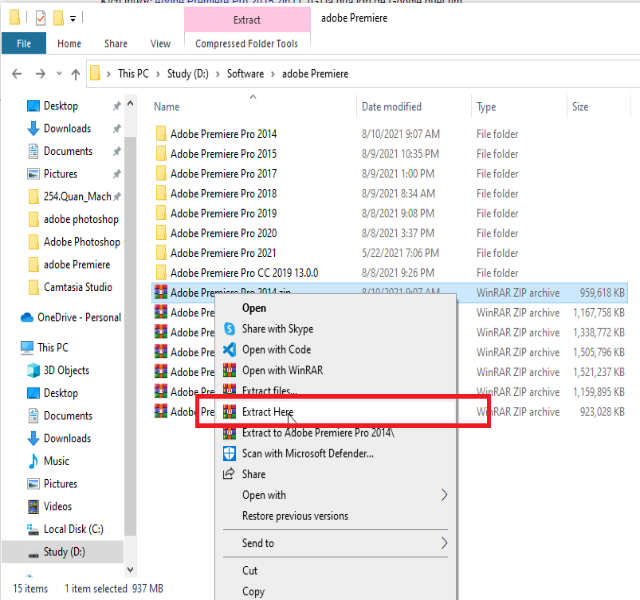Expand breadcrumb chevron after This PC
The image size is (640, 600).
(158, 74)
